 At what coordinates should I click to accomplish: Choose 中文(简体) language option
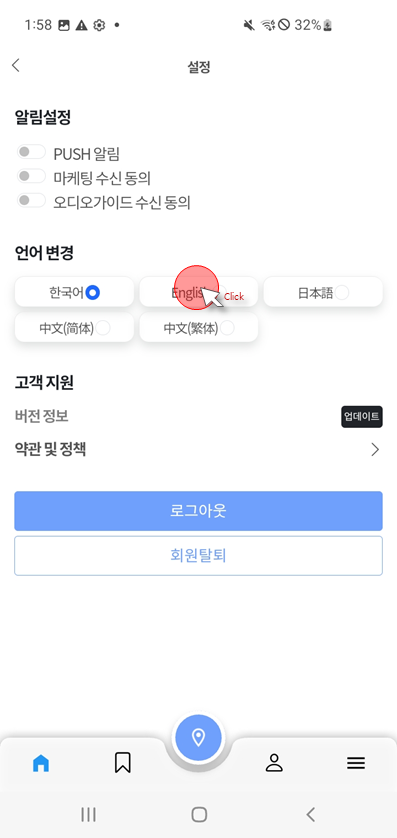(x=74, y=328)
